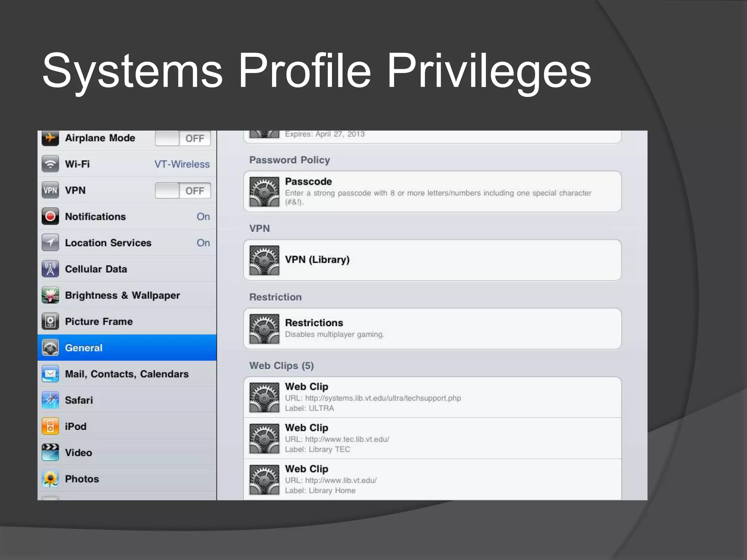This screenshot has height=560, width=747.
Task: Select Brightness & Wallpaper
Action: (x=127, y=295)
